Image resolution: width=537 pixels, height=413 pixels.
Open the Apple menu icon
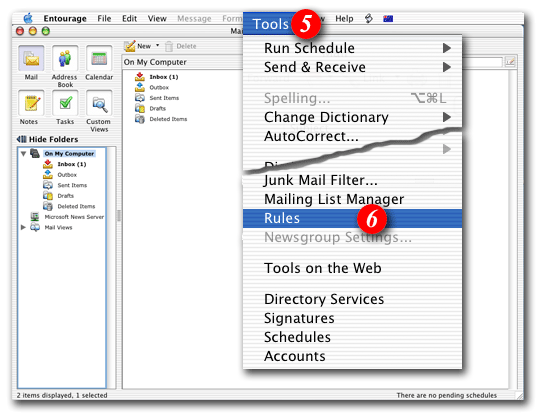(28, 18)
